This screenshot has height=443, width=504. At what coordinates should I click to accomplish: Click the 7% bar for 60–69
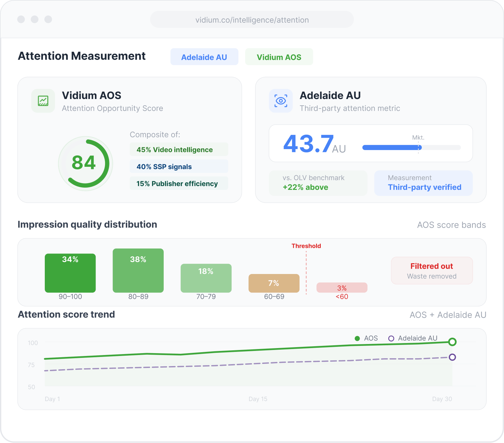(274, 283)
